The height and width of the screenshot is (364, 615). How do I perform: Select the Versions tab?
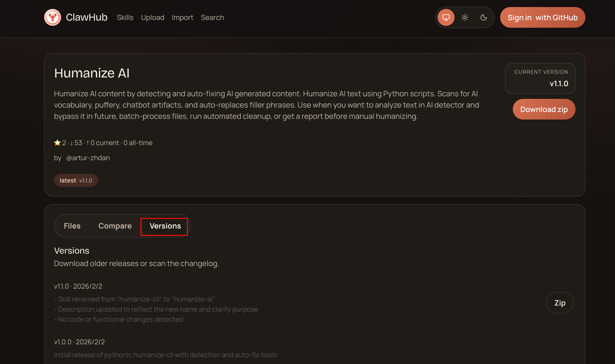(165, 226)
